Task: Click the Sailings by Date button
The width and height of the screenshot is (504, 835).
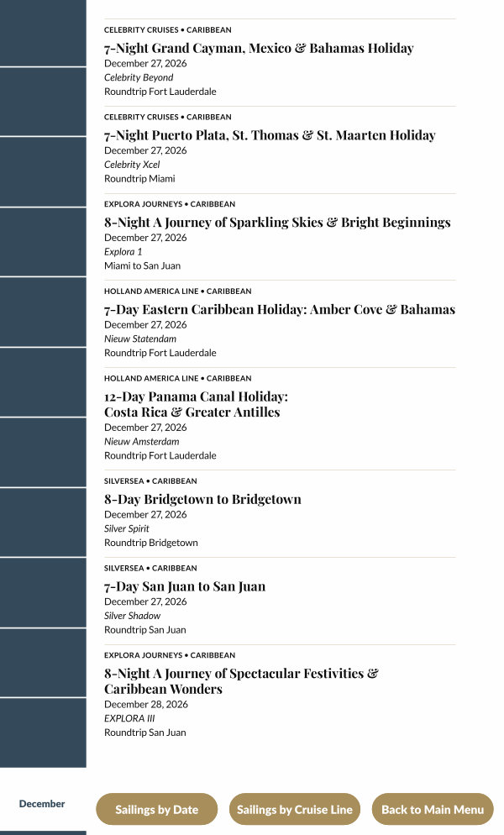Action: 157,810
